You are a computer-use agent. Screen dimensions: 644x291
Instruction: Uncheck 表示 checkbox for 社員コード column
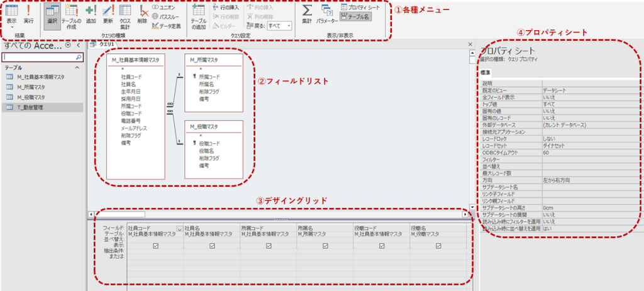point(155,246)
